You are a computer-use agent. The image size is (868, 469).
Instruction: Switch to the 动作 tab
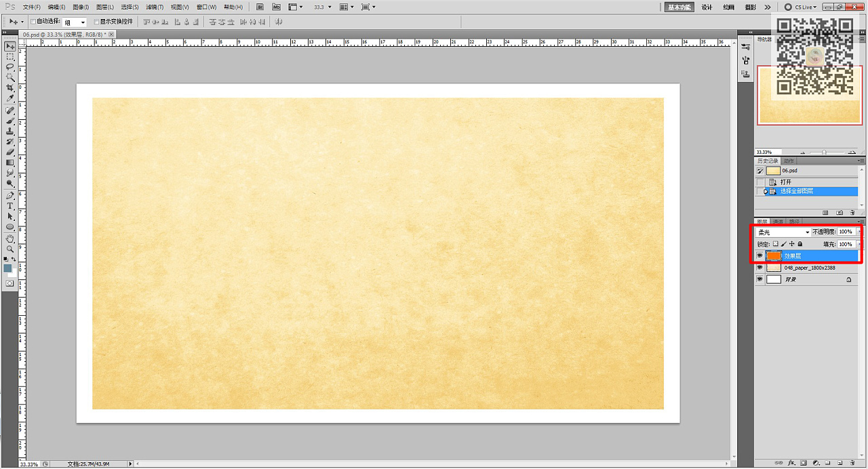789,161
